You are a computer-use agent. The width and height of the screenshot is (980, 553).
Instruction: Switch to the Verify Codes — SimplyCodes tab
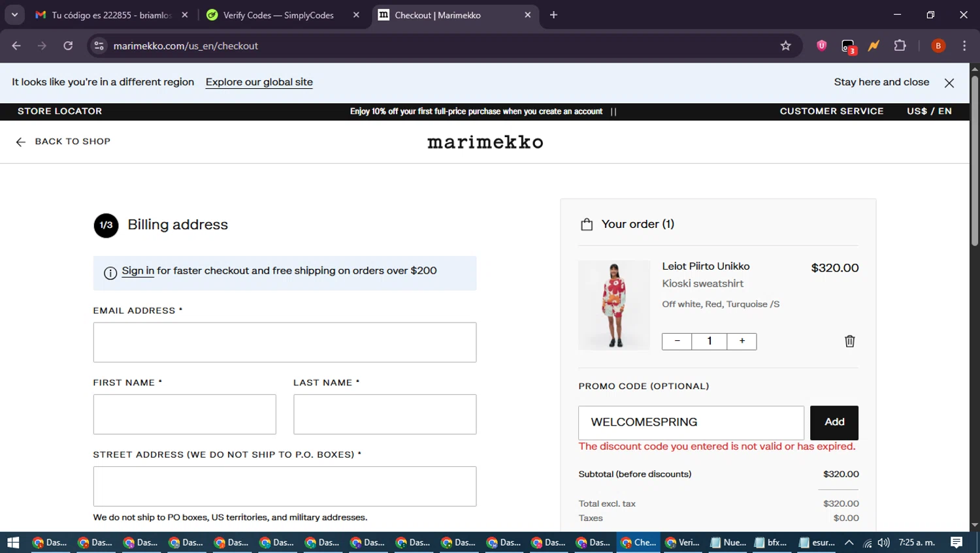[278, 15]
